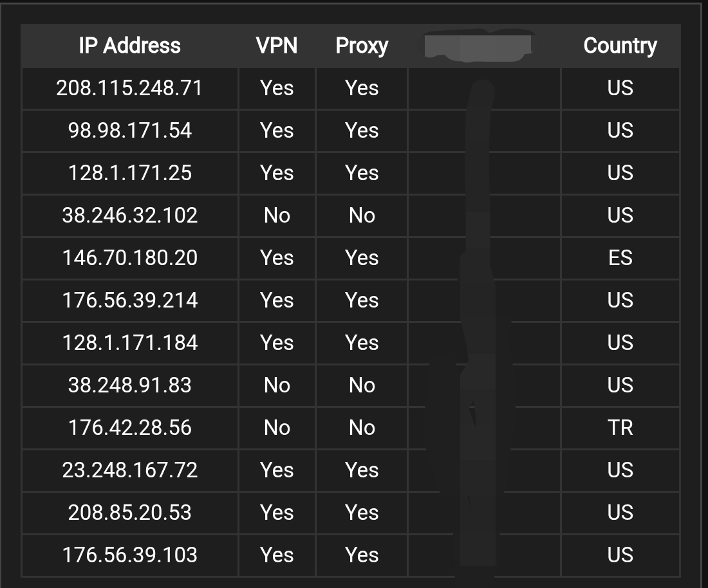Select IP address 128.1.171.25
Image resolution: width=708 pixels, height=588 pixels.
point(129,173)
